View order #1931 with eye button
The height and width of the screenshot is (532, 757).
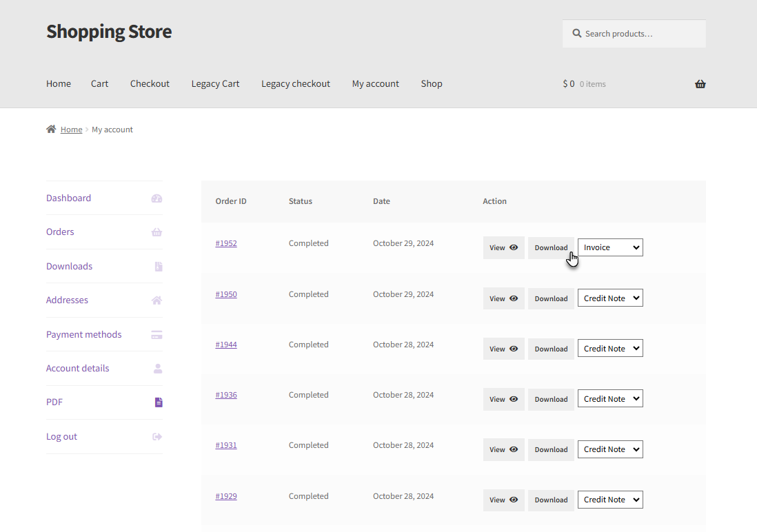coord(503,449)
